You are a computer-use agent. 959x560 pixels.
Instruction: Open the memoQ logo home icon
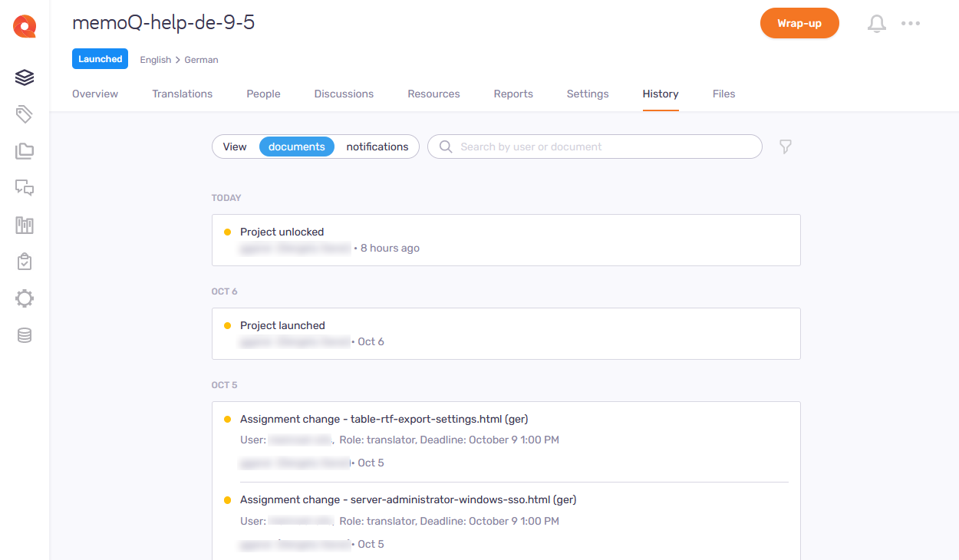tap(25, 27)
